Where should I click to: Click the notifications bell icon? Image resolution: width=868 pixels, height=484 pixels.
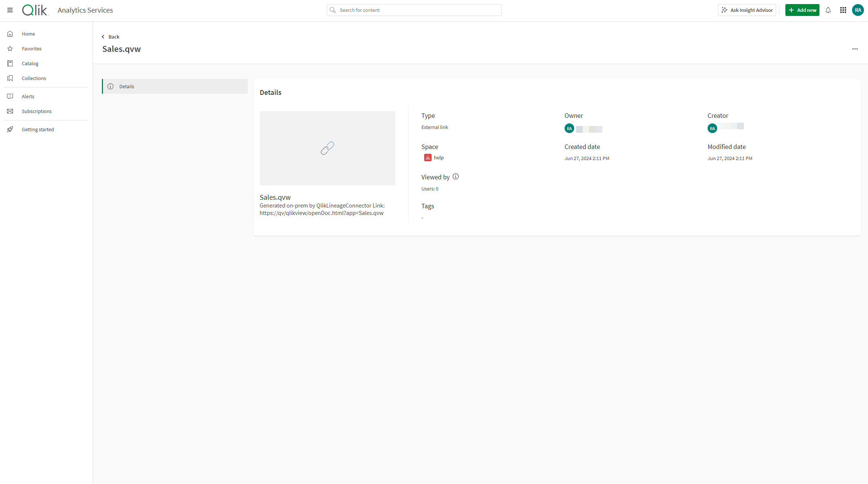pos(828,10)
